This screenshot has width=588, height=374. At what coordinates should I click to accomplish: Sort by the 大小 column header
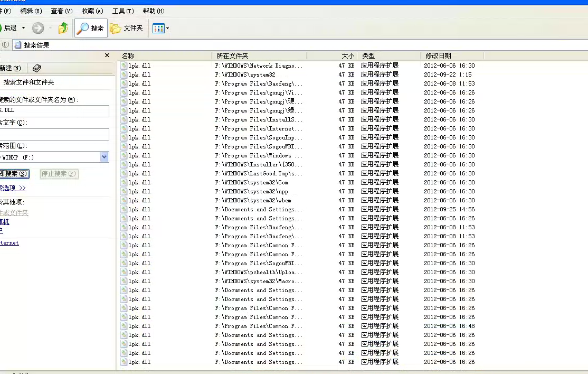332,55
